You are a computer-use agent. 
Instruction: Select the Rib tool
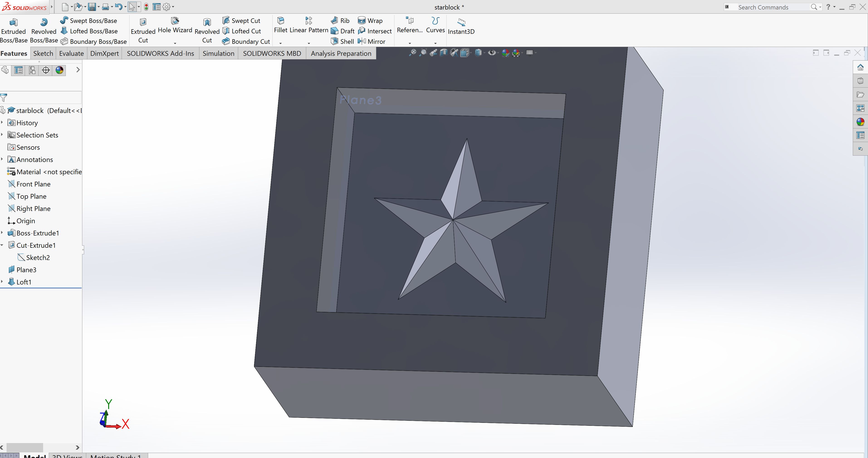340,21
